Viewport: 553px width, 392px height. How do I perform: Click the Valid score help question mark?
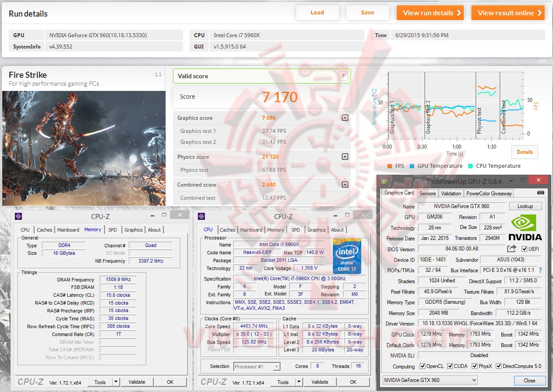coord(343,76)
